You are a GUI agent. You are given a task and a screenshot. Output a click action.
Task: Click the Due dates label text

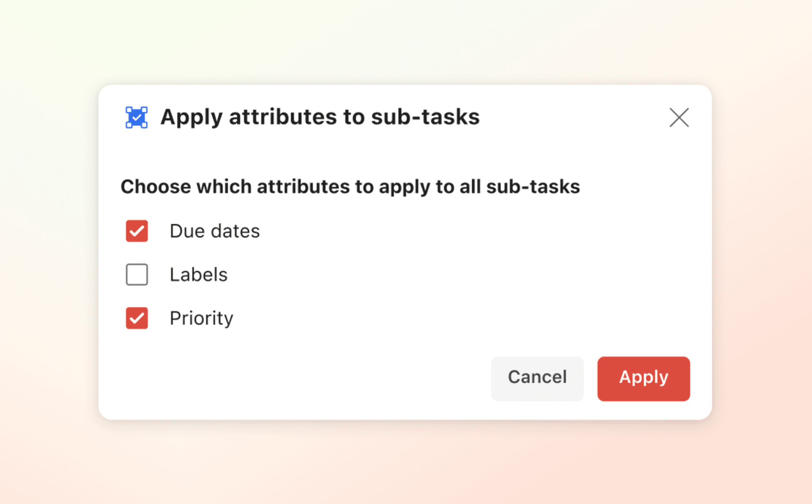[x=214, y=231]
